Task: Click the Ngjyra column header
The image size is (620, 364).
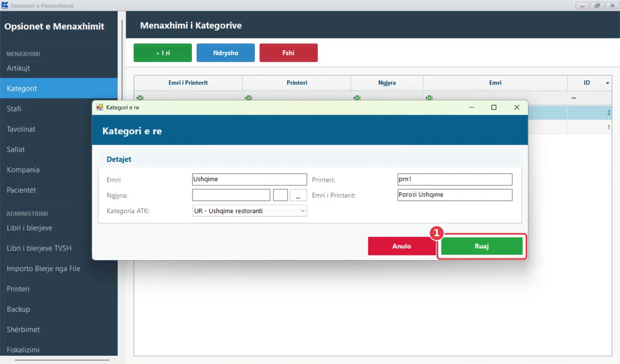Action: (387, 83)
